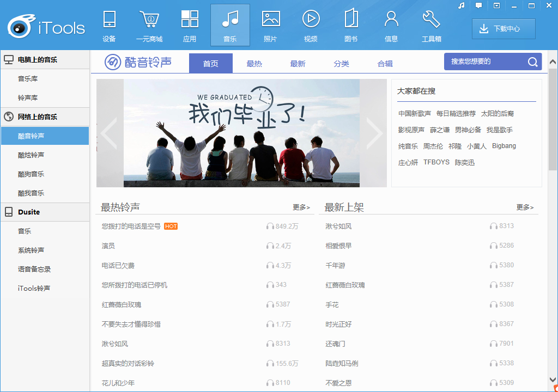558x392 pixels.
Task: Play ringtone 不要失去才懂得珍惜
Action: [x=131, y=324]
